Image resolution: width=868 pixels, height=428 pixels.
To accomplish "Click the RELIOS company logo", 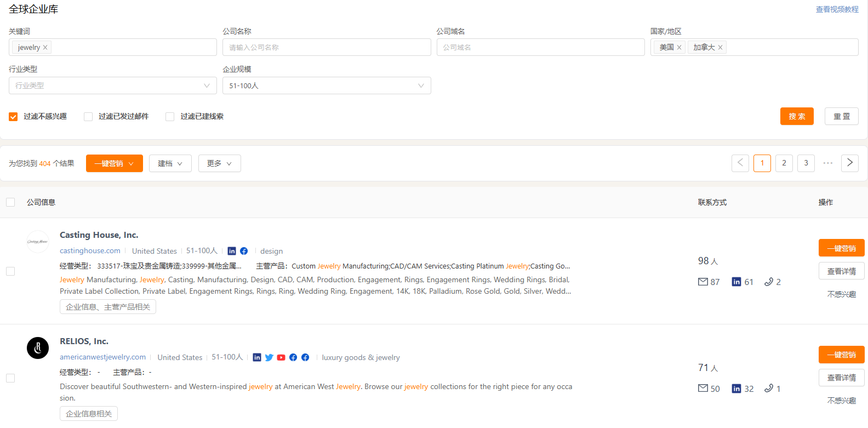I will pyautogui.click(x=38, y=348).
